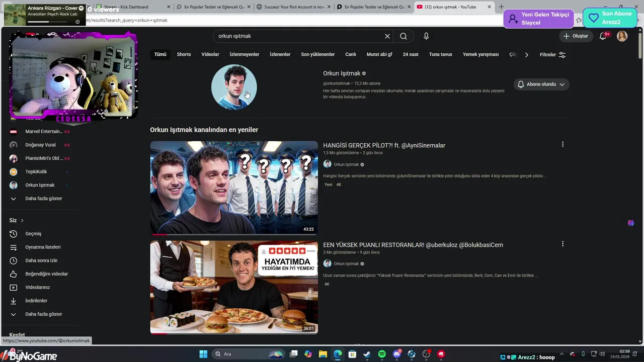Open Copilot from the taskbar
This screenshot has height=362, width=644.
308,354
